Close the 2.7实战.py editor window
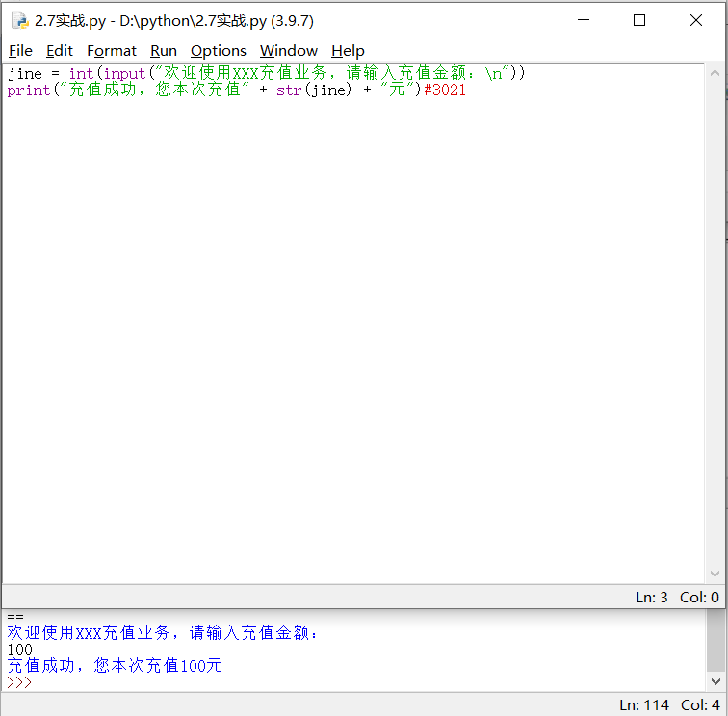The image size is (728, 716). [x=696, y=20]
